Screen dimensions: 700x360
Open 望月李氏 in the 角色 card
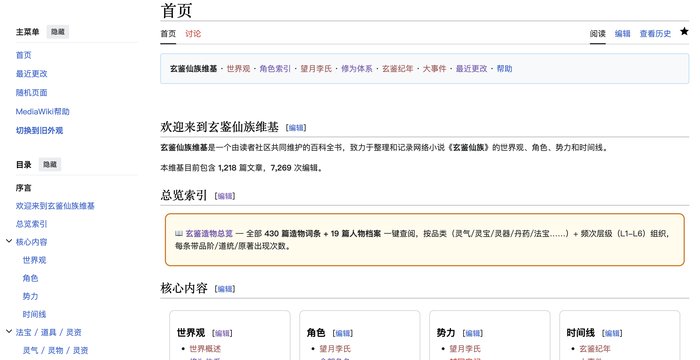[x=335, y=348]
